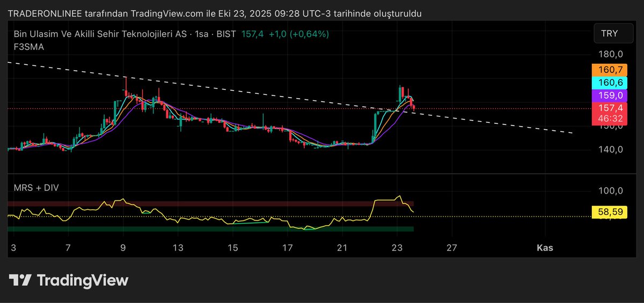Click the 17 date label on time axis
644x303 pixels.
pyautogui.click(x=288, y=247)
